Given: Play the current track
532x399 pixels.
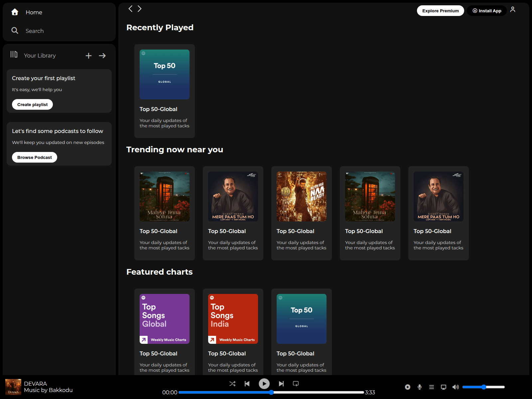Looking at the screenshot, I should [264, 384].
